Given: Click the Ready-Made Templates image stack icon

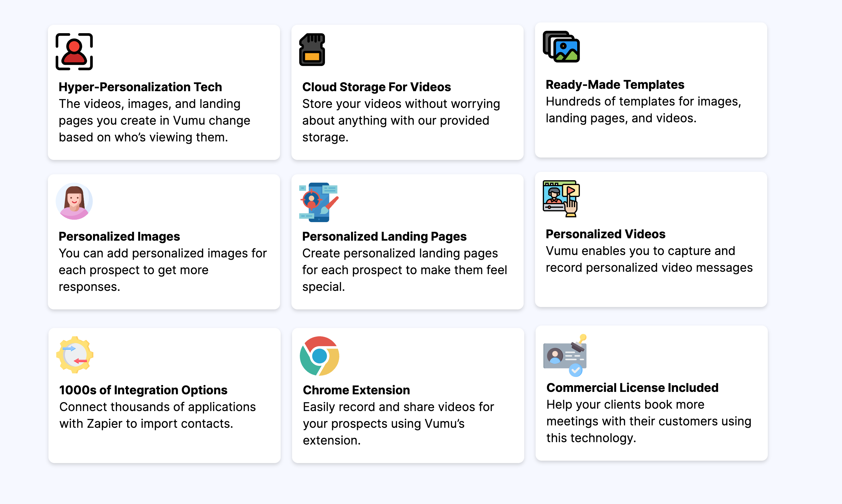Looking at the screenshot, I should click(x=561, y=47).
